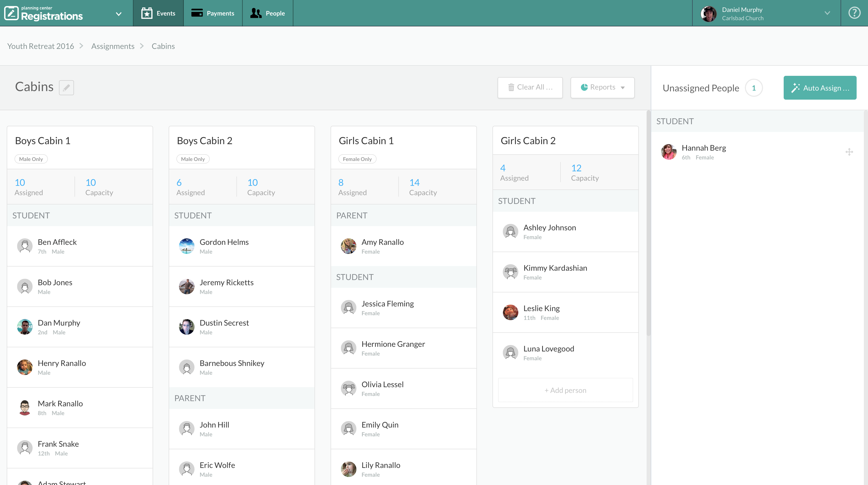Click Leslie King's avatar photo
The image size is (868, 485).
pyautogui.click(x=510, y=312)
